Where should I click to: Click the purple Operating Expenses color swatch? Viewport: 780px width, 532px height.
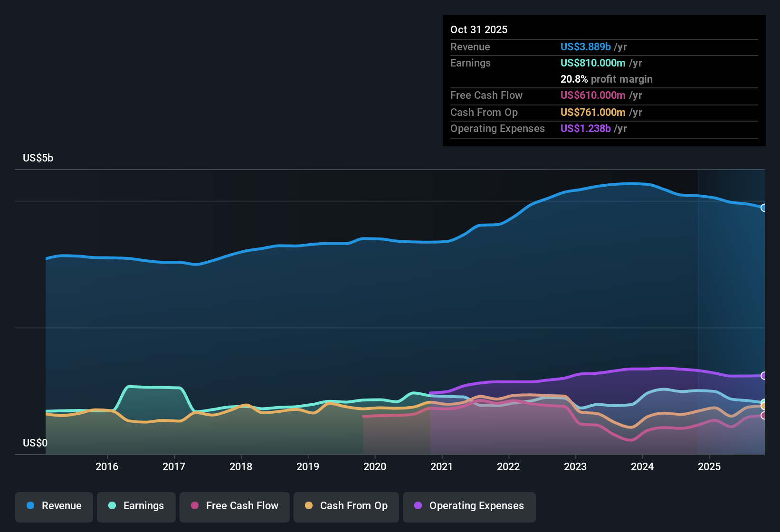418,506
